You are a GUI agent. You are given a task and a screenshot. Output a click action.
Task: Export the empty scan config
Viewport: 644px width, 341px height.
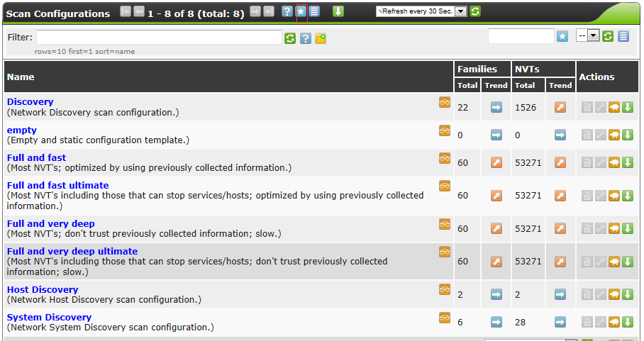(x=628, y=135)
